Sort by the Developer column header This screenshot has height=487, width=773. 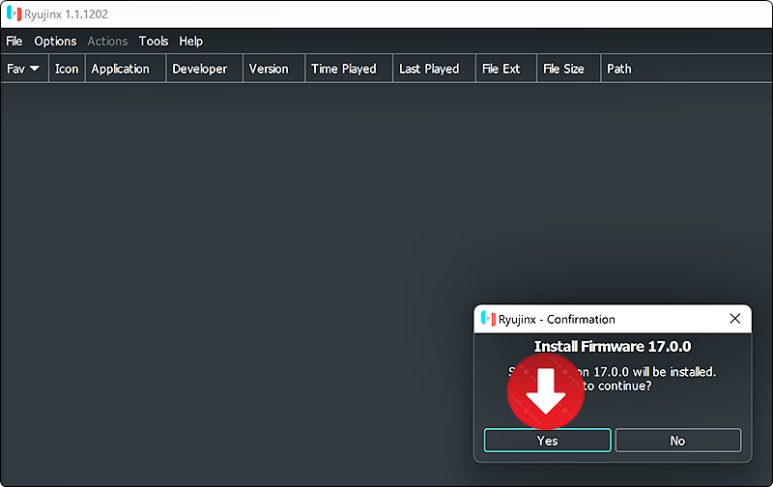(x=200, y=69)
